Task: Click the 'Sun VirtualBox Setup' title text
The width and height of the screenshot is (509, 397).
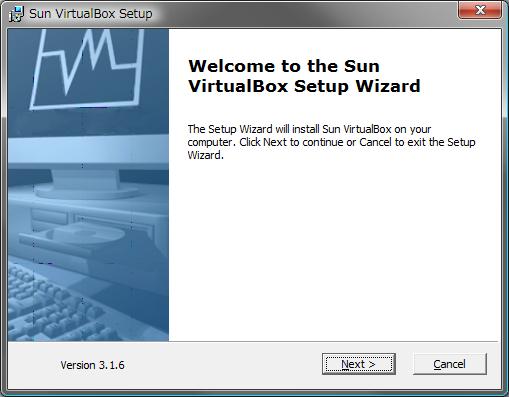Action: pos(91,14)
